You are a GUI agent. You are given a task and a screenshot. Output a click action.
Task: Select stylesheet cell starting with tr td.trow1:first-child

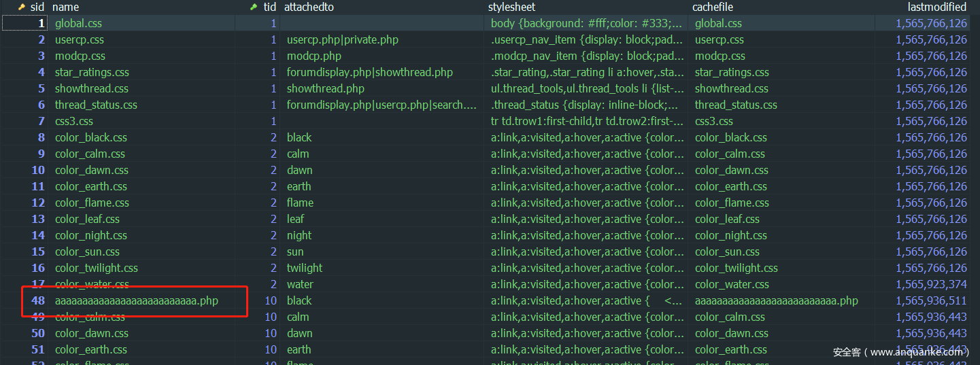point(587,121)
